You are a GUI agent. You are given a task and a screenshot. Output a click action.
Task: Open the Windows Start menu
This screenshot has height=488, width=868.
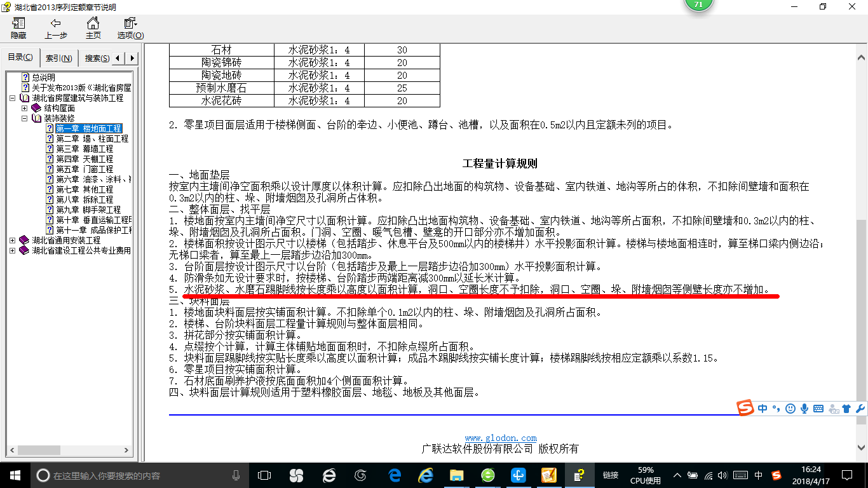coord(15,475)
